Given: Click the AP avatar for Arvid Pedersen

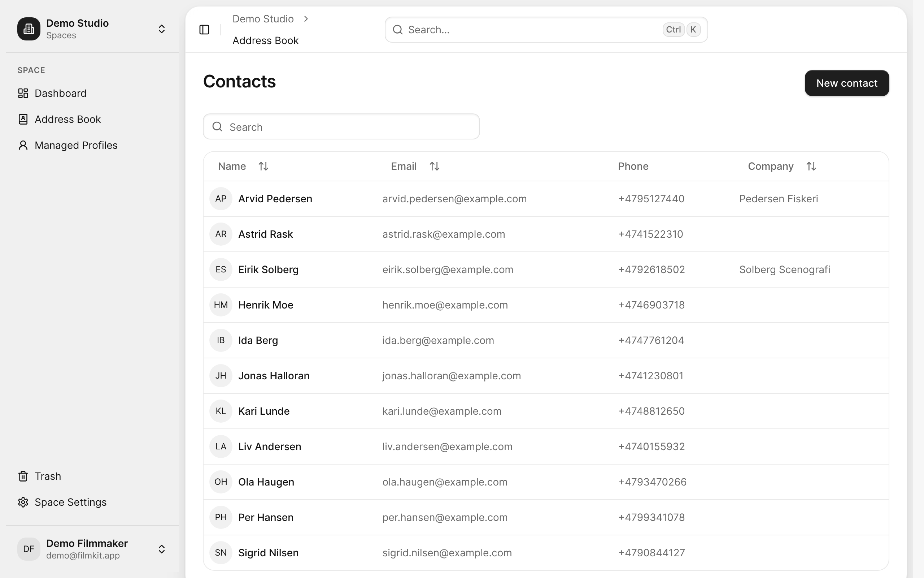Looking at the screenshot, I should tap(221, 199).
